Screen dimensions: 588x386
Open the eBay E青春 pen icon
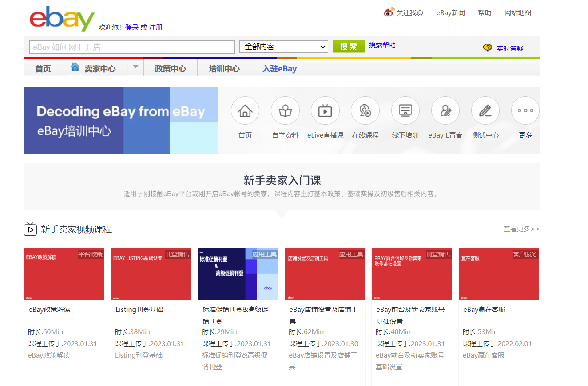tap(445, 110)
